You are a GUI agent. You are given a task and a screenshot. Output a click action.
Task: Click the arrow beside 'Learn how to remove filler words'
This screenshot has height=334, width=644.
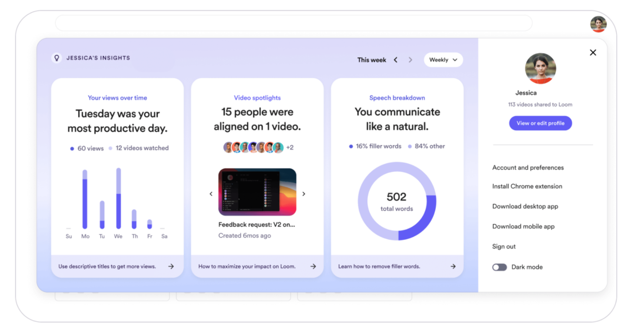coord(453,266)
